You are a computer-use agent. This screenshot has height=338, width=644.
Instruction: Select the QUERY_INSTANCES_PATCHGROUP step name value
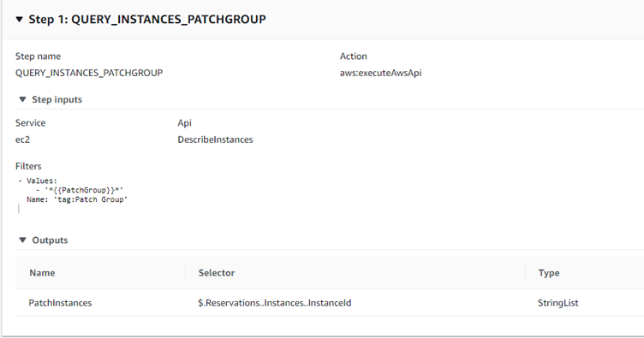click(89, 73)
